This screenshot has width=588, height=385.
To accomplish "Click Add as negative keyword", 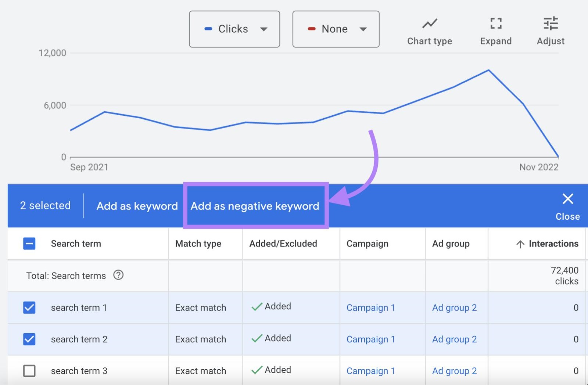I will (x=255, y=206).
